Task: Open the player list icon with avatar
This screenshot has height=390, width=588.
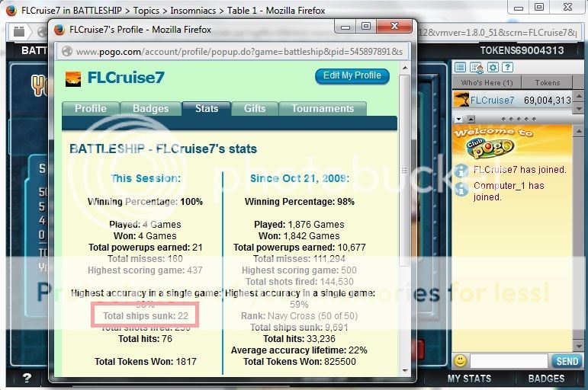Action: pos(477,68)
